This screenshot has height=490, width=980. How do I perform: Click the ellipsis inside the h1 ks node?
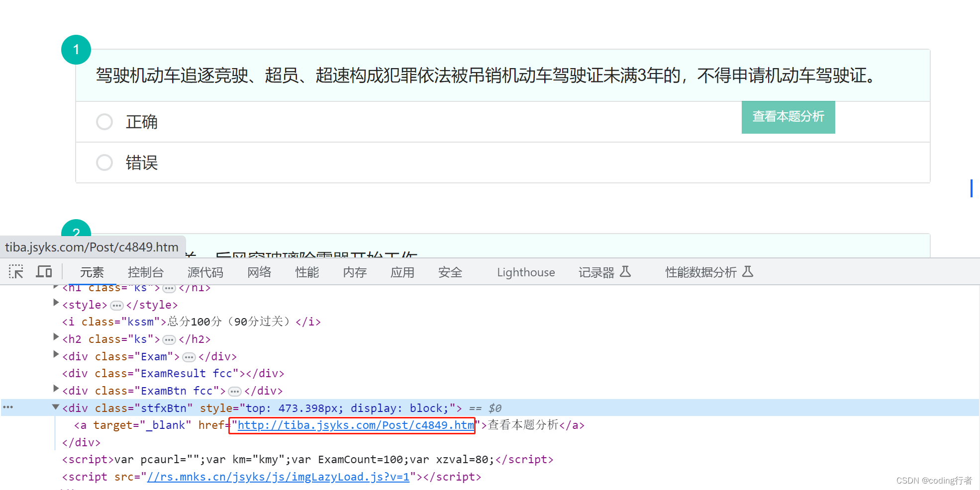(169, 287)
